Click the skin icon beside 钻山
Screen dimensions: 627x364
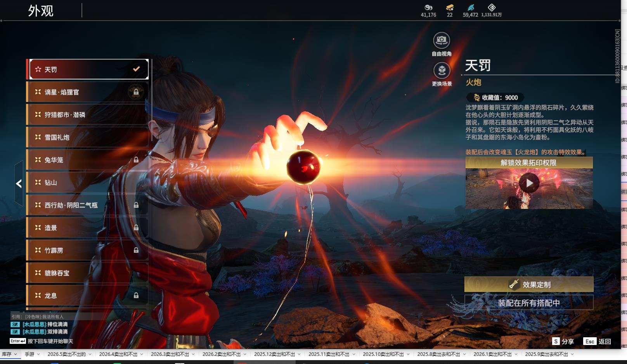[x=38, y=182]
